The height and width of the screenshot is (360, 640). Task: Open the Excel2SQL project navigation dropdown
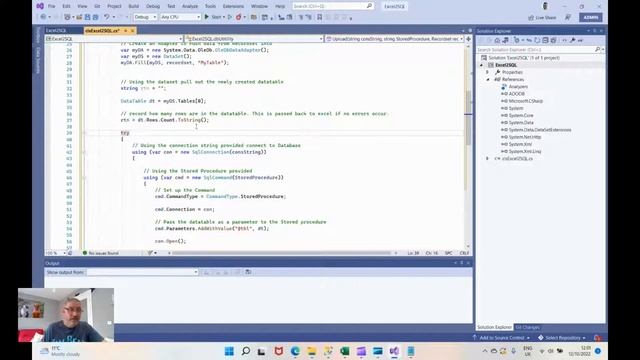(114, 39)
